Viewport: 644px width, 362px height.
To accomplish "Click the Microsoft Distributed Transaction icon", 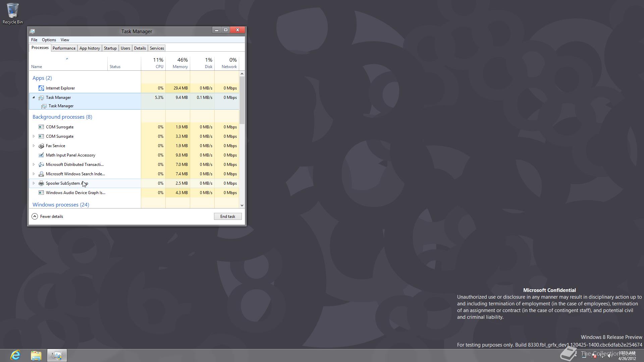I will (x=41, y=165).
